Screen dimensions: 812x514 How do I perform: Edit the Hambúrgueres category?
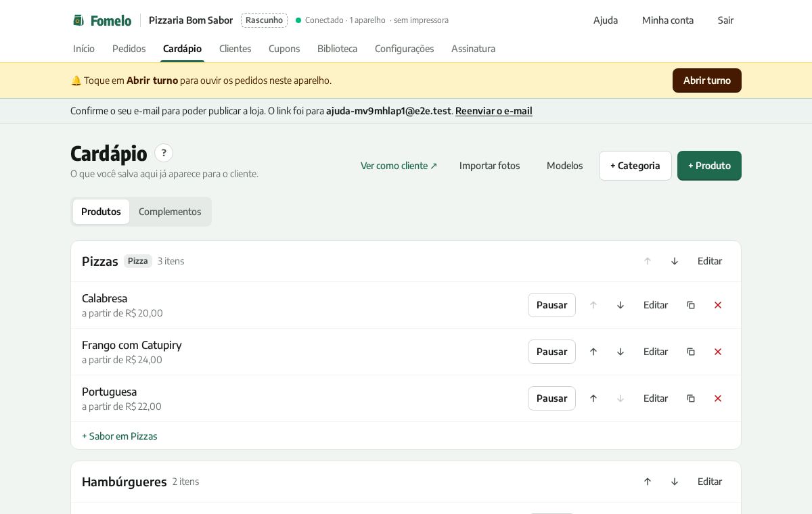pos(710,482)
